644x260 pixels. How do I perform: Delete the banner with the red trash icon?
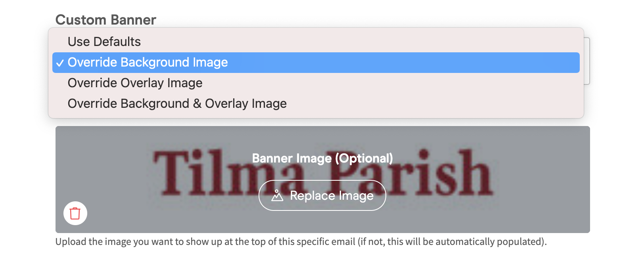(75, 213)
